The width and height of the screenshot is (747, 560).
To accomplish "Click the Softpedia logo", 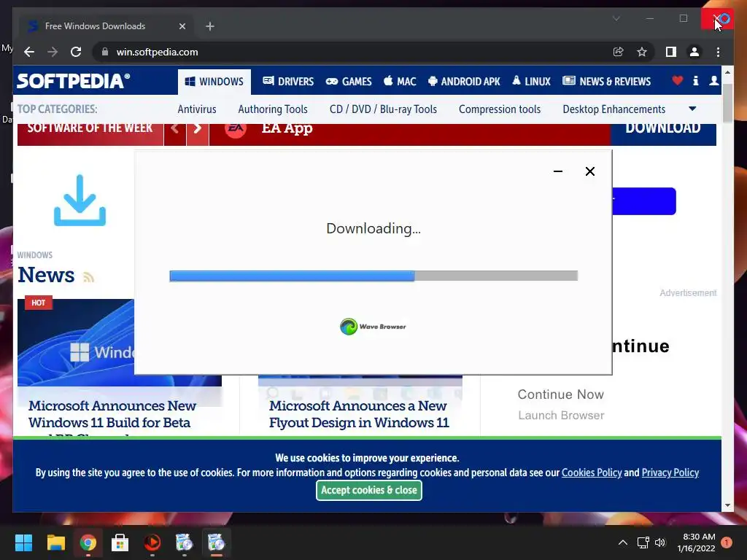I will point(74,81).
